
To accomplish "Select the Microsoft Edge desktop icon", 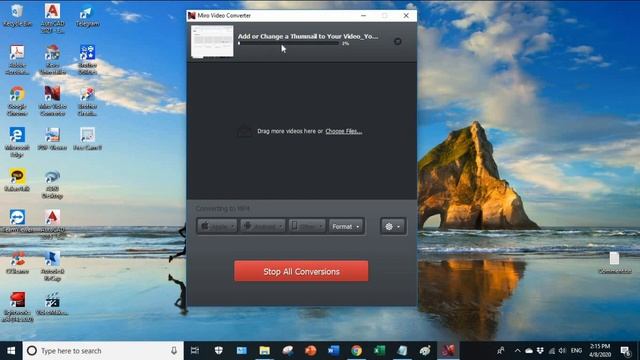I will [x=17, y=142].
